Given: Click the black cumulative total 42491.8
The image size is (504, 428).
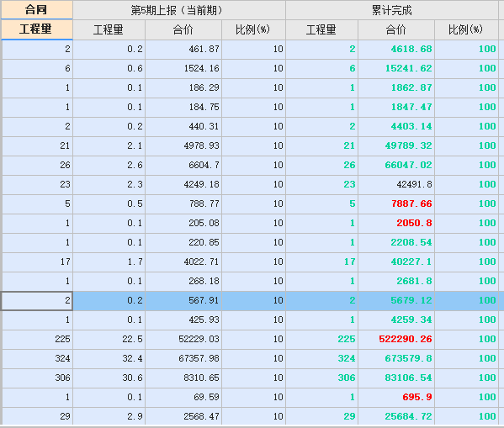Looking at the screenshot, I should coord(396,184).
